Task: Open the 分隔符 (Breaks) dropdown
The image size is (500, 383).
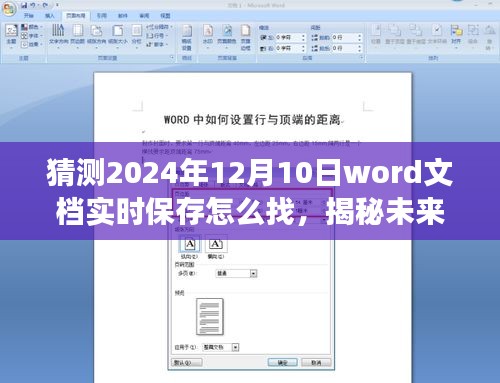Action: [159, 27]
